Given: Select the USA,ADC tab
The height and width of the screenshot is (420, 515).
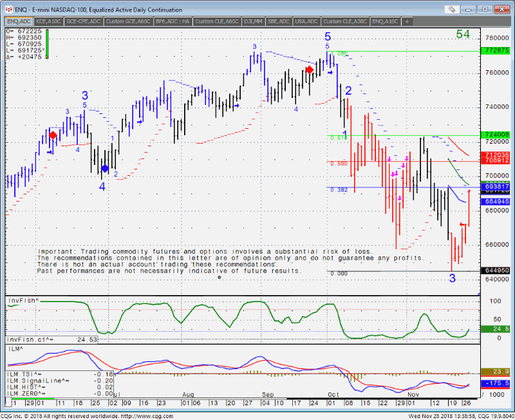Looking at the screenshot, I should 306,21.
